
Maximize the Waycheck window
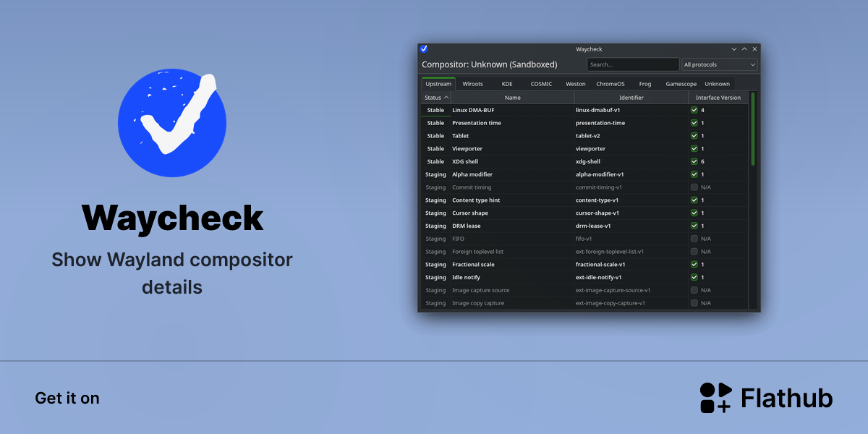point(744,49)
